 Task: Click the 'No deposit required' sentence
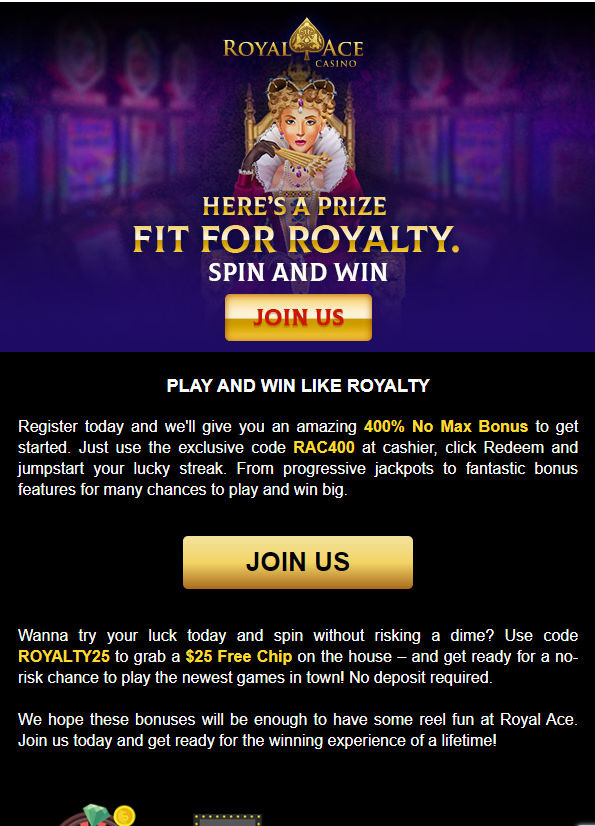421,677
